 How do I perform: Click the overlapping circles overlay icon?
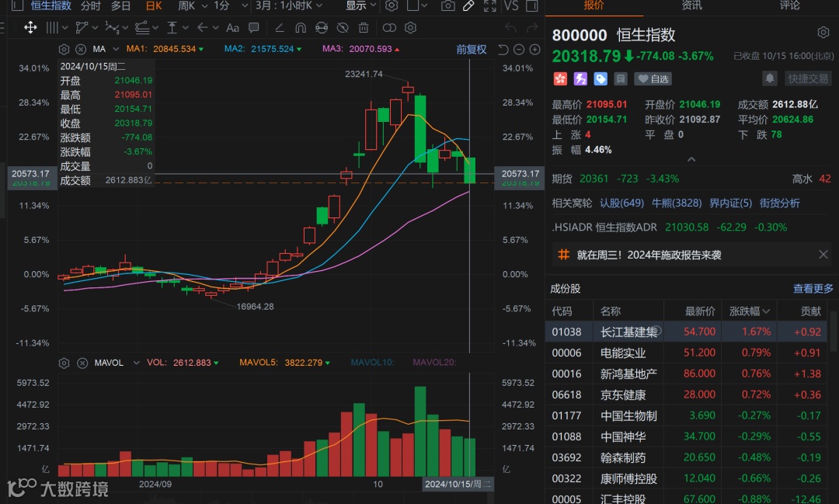coord(389,28)
